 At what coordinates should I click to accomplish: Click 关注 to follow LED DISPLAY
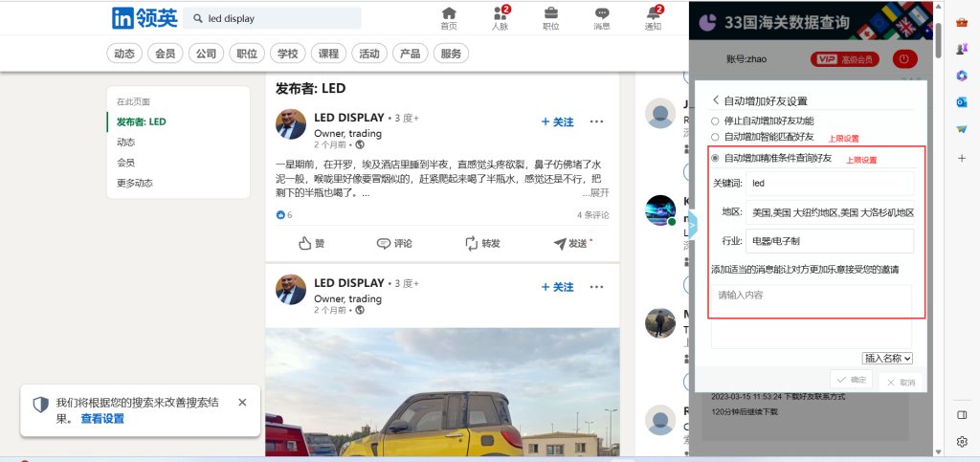pos(558,122)
